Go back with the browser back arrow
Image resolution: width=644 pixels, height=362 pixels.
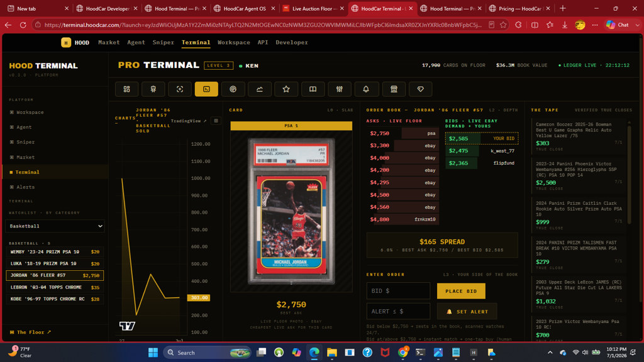click(8, 25)
